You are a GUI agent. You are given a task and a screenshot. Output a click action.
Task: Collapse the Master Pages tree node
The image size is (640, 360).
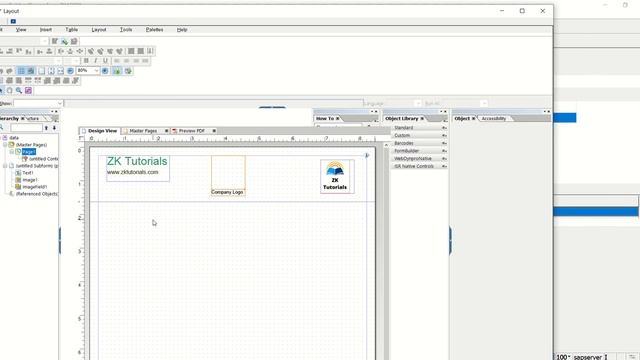coord(5,145)
